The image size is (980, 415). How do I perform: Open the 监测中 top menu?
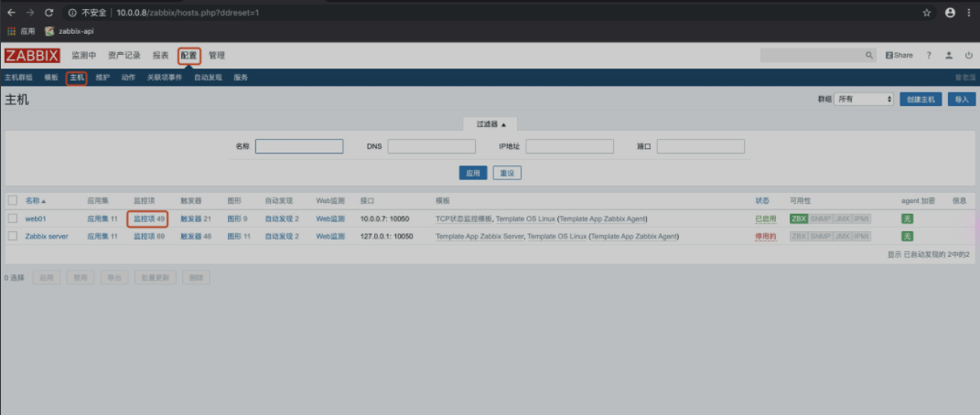(84, 56)
